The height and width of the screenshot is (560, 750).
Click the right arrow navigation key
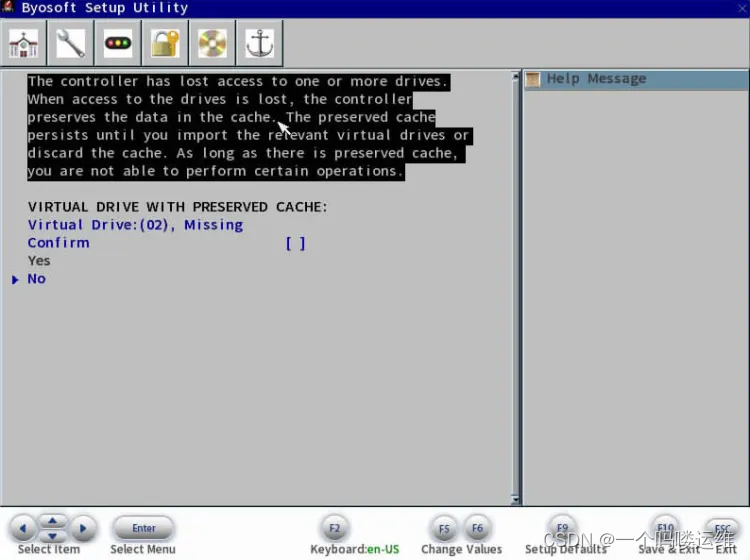pos(83,528)
